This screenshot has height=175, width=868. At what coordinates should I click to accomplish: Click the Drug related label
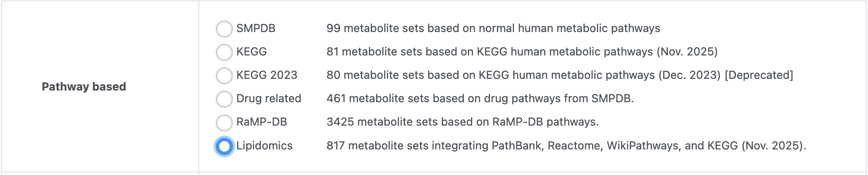(269, 99)
